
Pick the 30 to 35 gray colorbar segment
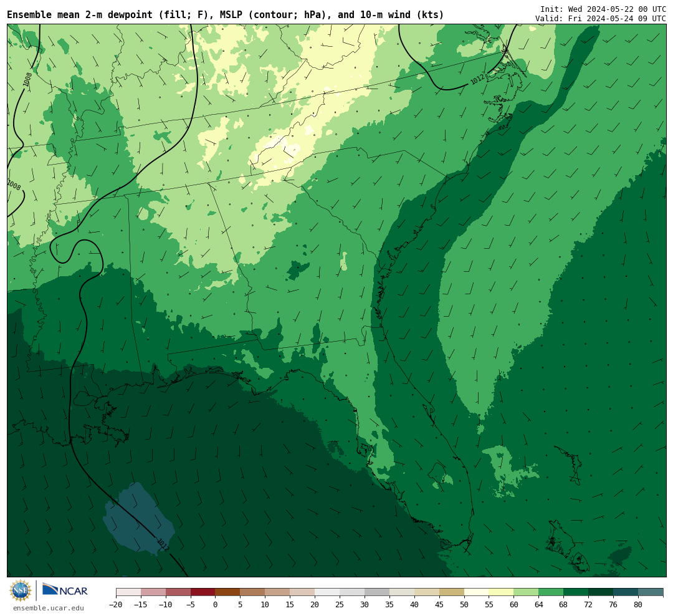tap(377, 592)
